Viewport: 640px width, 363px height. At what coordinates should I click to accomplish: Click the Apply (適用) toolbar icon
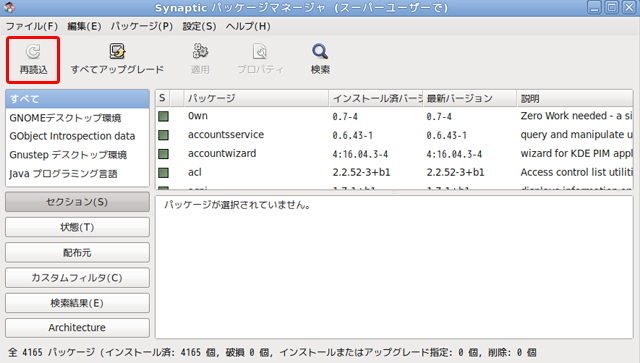200,51
